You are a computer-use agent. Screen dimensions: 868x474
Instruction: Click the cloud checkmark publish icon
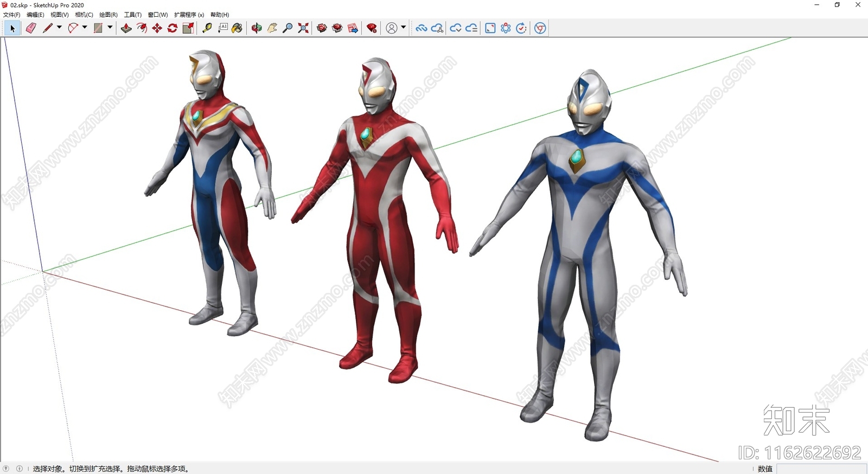click(456, 28)
